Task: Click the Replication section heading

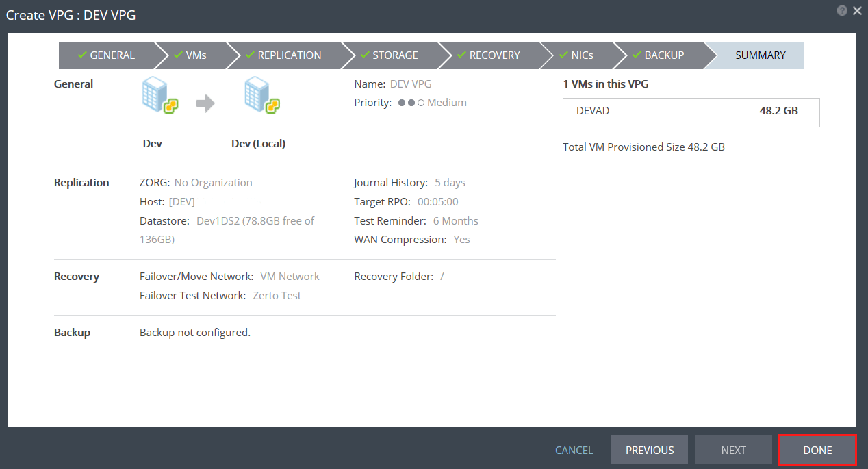Action: (81, 183)
